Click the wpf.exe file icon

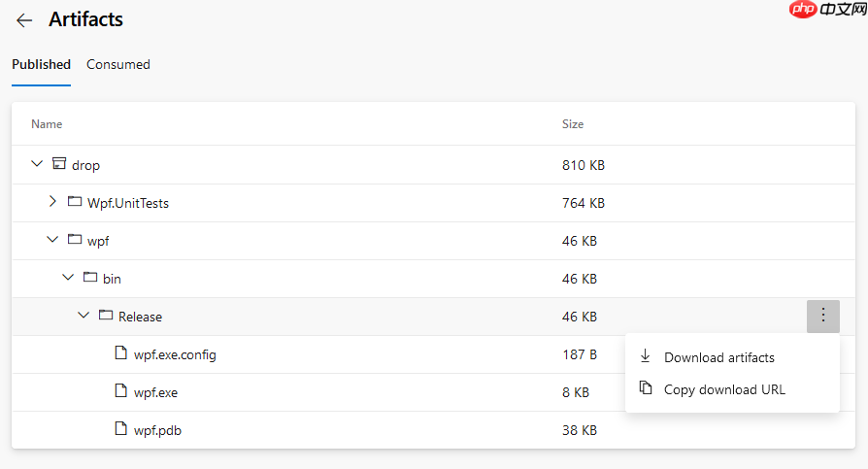(x=120, y=391)
